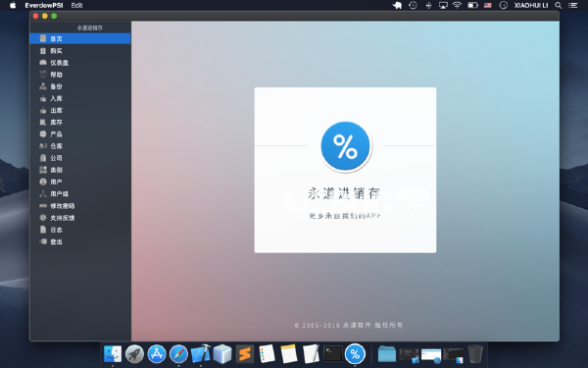Follow the 更多来自我们的APP link

345,216
